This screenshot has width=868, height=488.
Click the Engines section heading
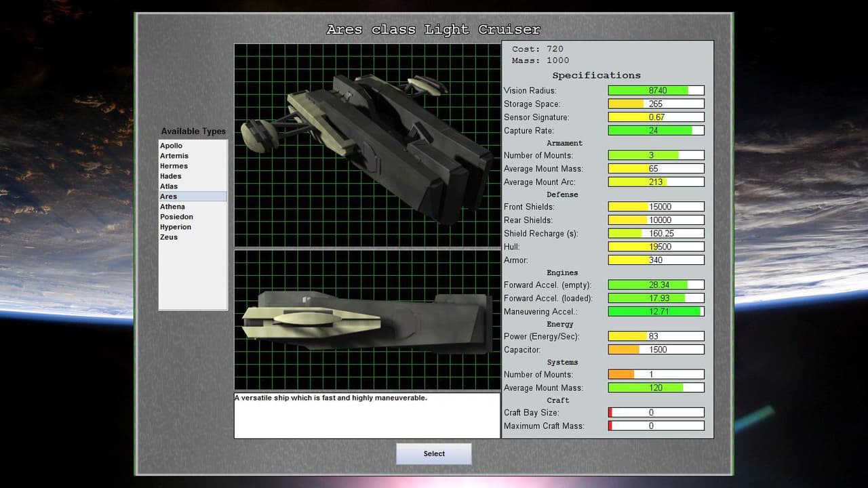[563, 273]
